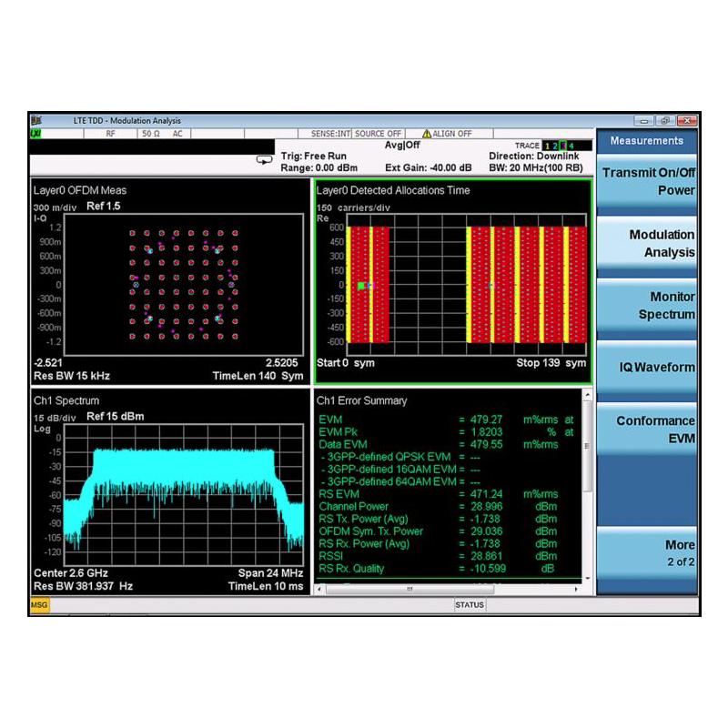Viewport: 728px width, 728px height.
Task: Select trace 4 indicator
Action: [x=571, y=146]
